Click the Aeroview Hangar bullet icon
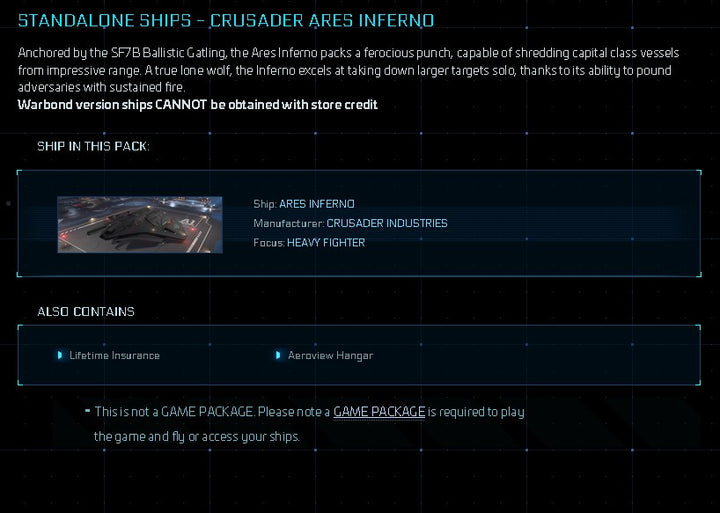The image size is (720, 513). pyautogui.click(x=278, y=355)
